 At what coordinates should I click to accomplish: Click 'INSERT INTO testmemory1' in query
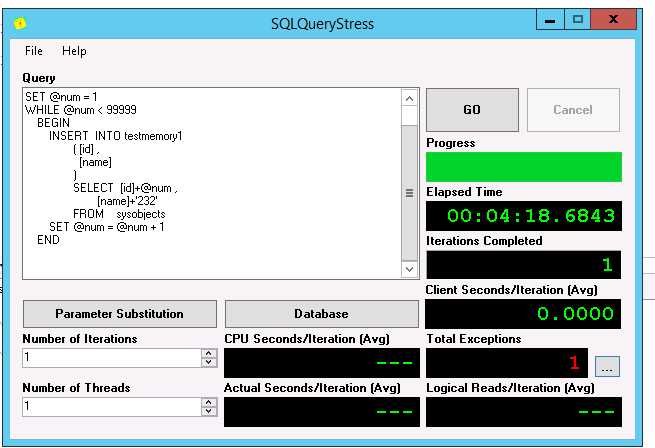click(x=115, y=136)
